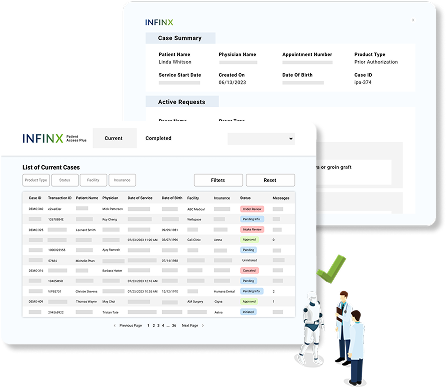Go to previous page using left chevron
The image size is (446, 388).
click(x=115, y=325)
